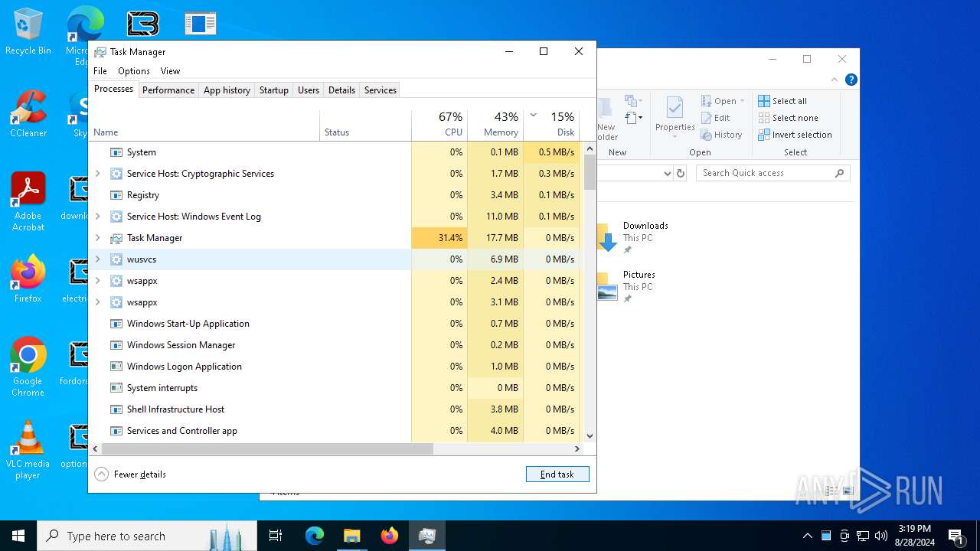Switch to the App history tab
The height and width of the screenshot is (551, 980).
pyautogui.click(x=227, y=90)
